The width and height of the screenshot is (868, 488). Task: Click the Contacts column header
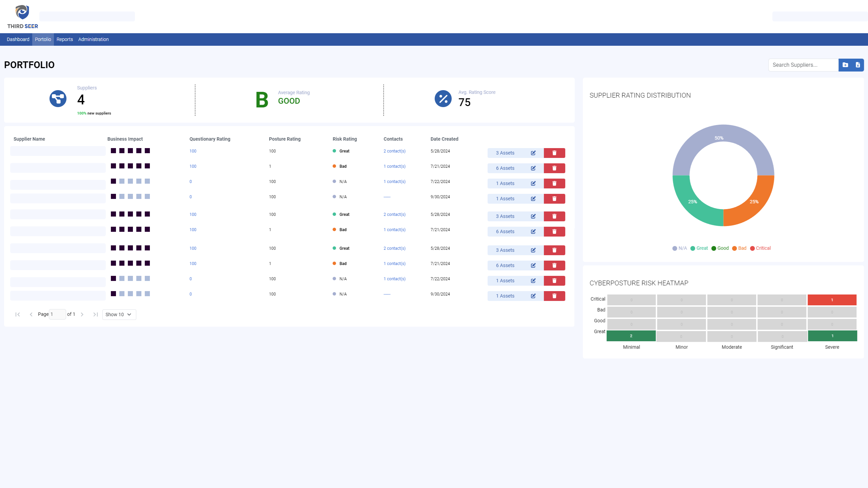[x=393, y=139]
